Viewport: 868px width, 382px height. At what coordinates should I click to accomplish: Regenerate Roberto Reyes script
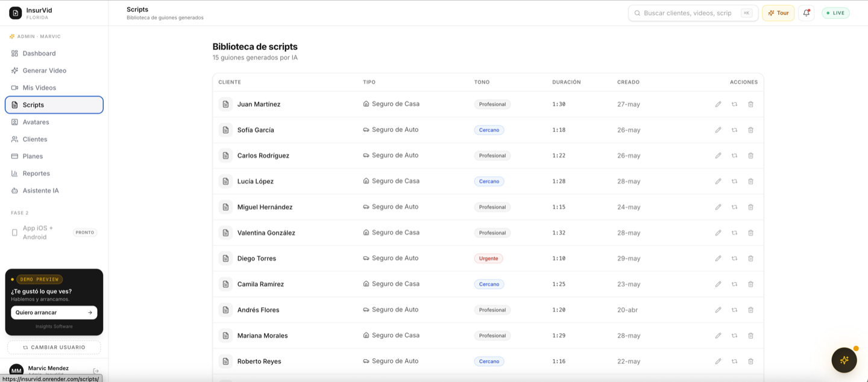click(x=734, y=362)
